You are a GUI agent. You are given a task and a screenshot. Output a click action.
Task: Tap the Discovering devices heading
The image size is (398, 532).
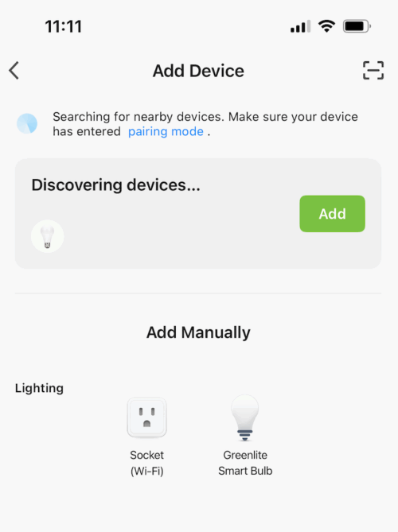click(x=115, y=185)
